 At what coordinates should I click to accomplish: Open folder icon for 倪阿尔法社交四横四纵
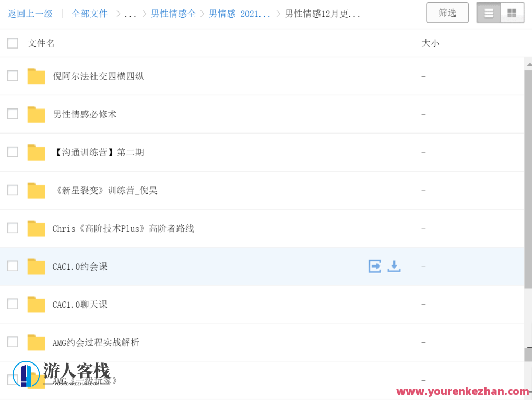point(37,76)
